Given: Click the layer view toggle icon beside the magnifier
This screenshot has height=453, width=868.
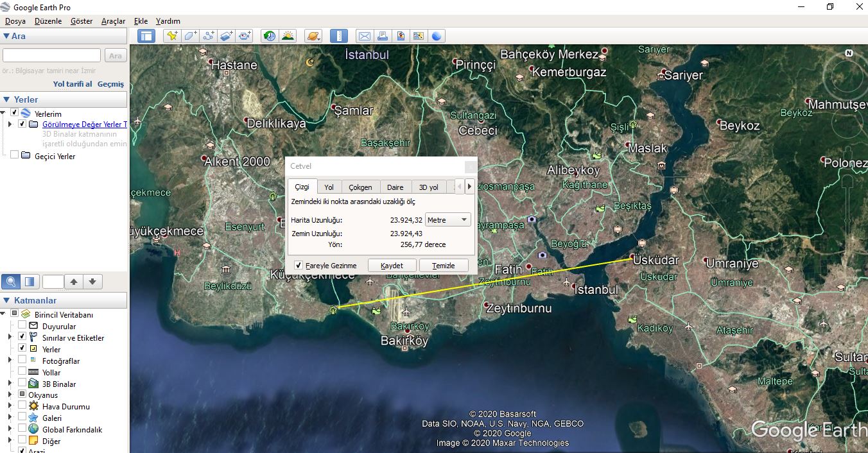Looking at the screenshot, I should click(x=30, y=281).
